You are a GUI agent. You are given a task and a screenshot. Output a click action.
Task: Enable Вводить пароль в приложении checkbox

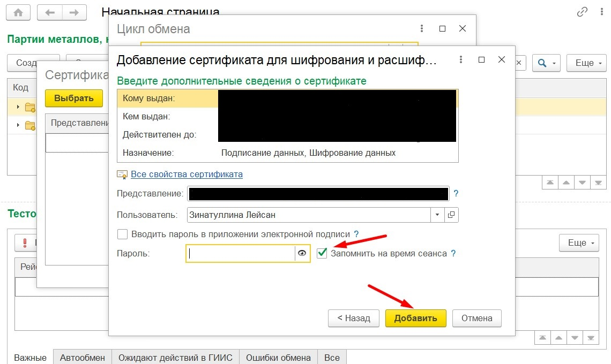click(122, 234)
